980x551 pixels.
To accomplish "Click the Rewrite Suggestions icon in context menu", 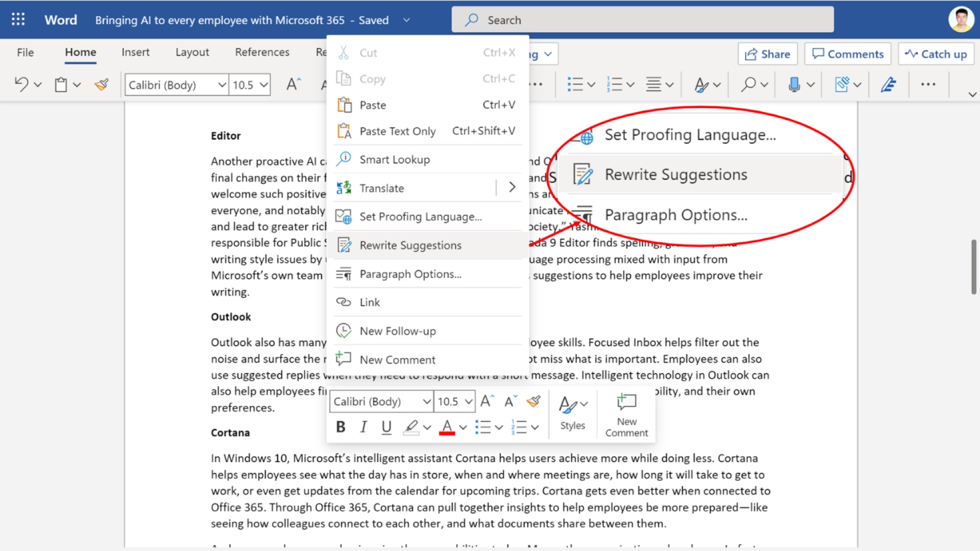I will 344,244.
